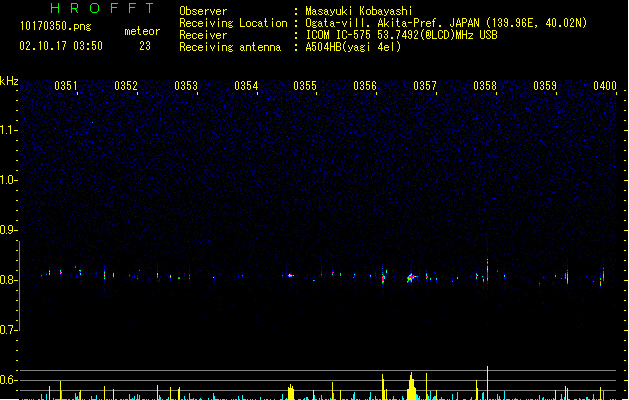Click the 0.7 kHz axis label
The width and height of the screenshot is (629, 400).
pyautogui.click(x=8, y=330)
